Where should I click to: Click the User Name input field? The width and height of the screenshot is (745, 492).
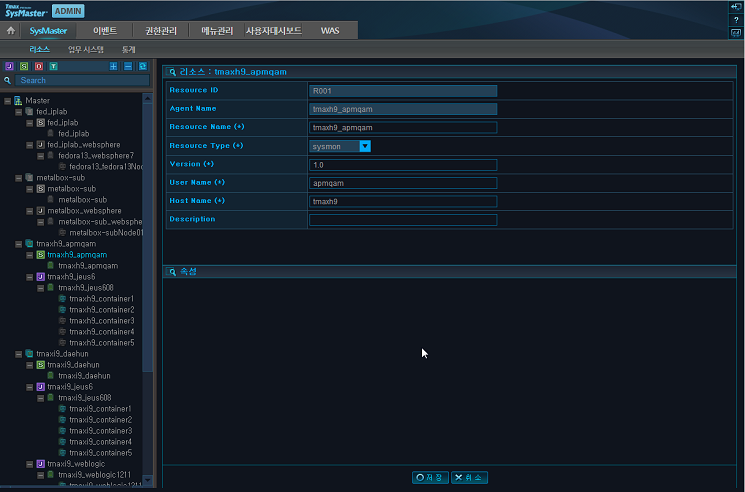(x=403, y=183)
